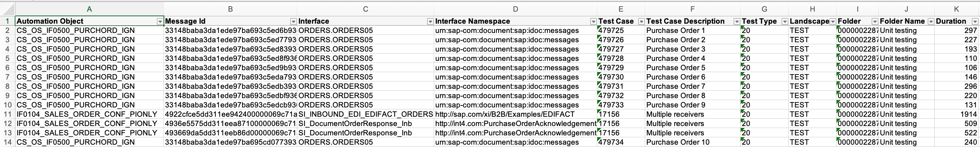Screen dimensions: 980x147
Task: Open the Test Case Description filter arrow
Action: (737, 22)
